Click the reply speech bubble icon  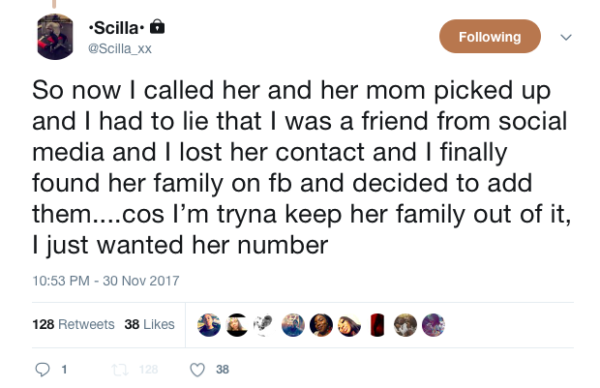[42, 369]
